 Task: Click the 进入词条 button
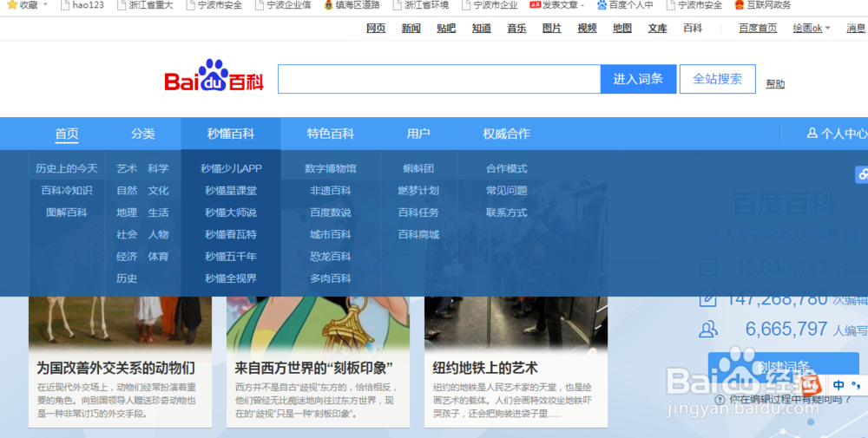click(x=638, y=79)
